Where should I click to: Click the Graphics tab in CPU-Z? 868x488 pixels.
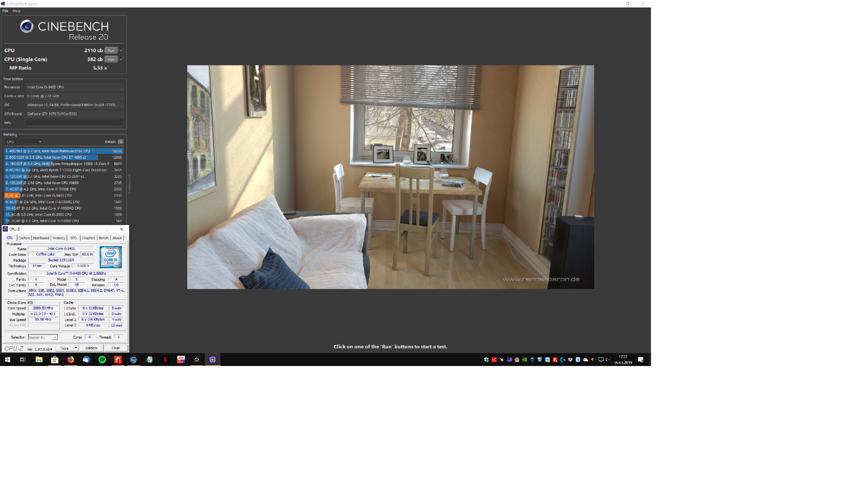[89, 238]
